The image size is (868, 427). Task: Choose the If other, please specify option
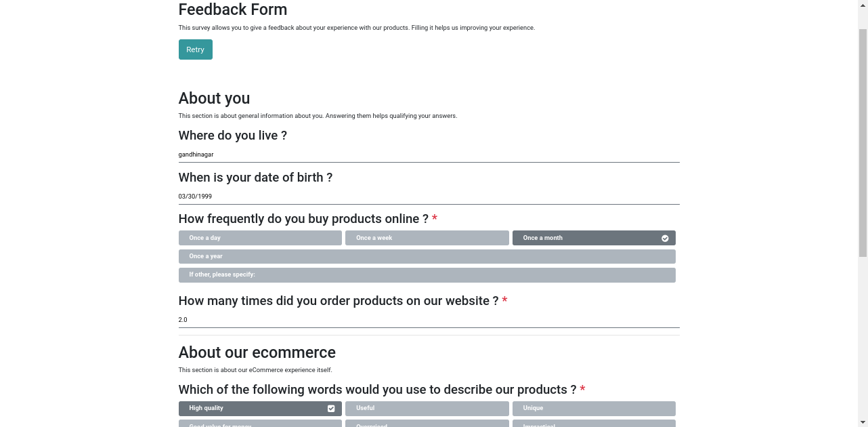[427, 274]
